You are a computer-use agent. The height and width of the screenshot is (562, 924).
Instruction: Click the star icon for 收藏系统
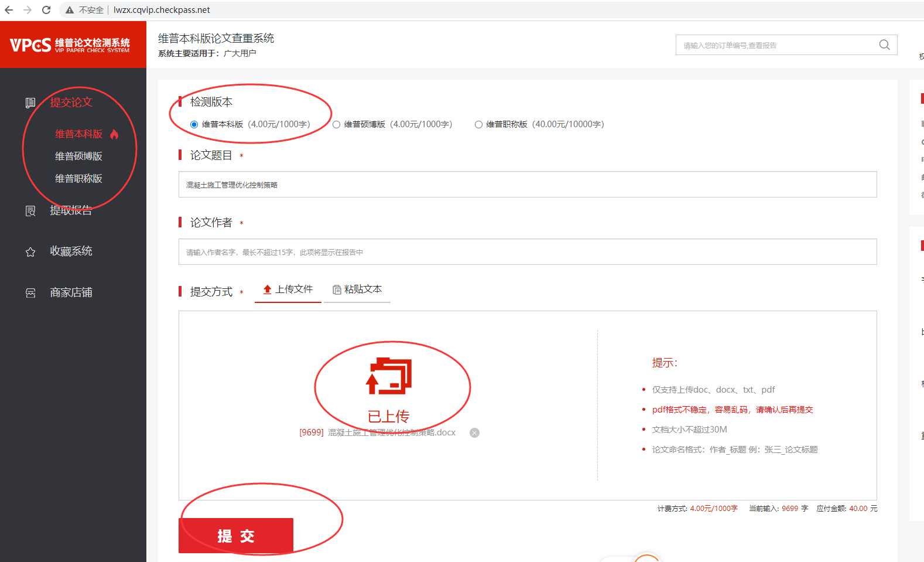tap(30, 252)
